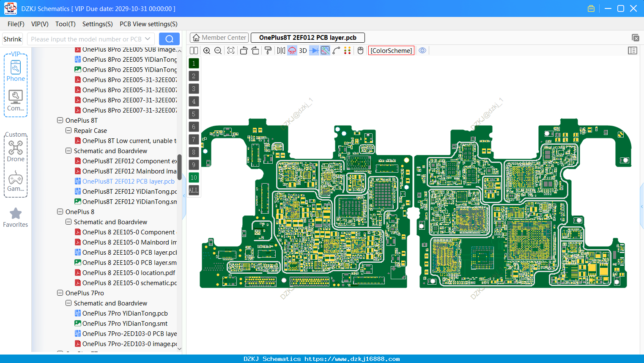Open PCB View settings(S) menu
644x363 pixels.
[x=148, y=24]
